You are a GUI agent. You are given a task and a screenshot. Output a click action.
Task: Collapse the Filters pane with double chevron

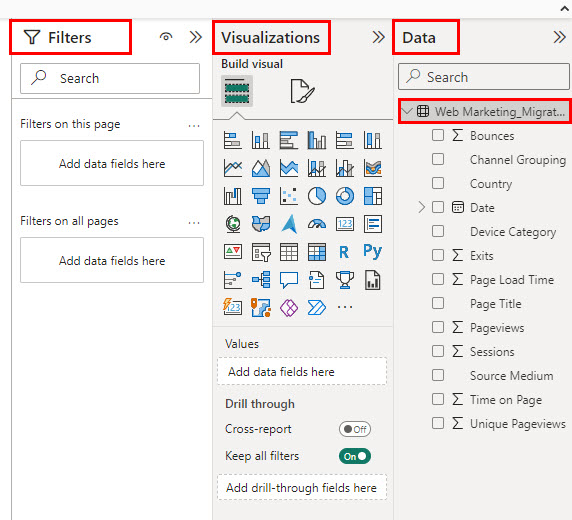196,37
